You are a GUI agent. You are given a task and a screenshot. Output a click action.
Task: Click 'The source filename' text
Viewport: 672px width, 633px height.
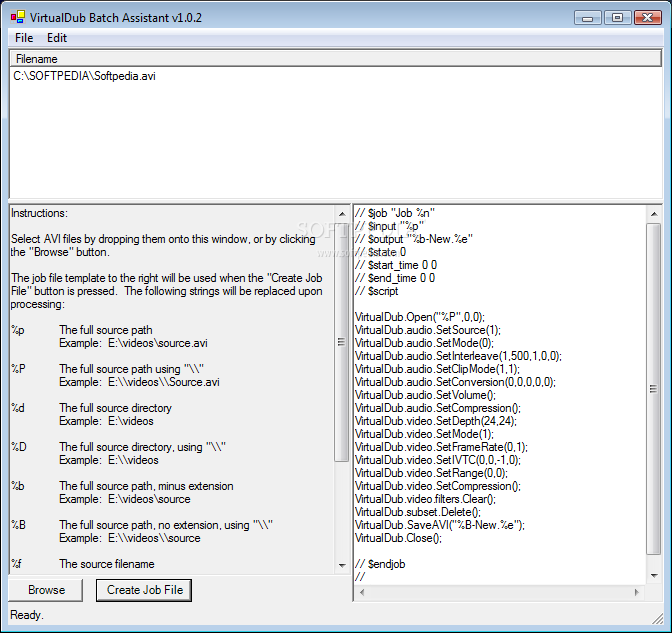tap(107, 564)
